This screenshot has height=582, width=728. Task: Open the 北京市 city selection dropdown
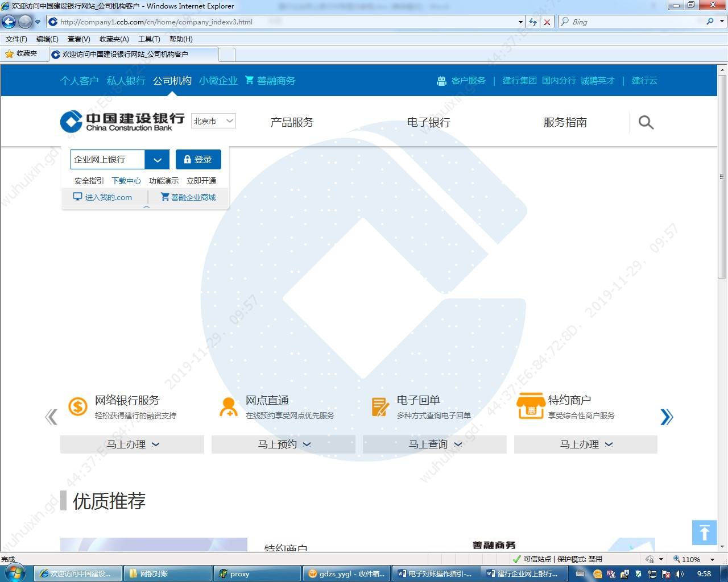pyautogui.click(x=213, y=120)
